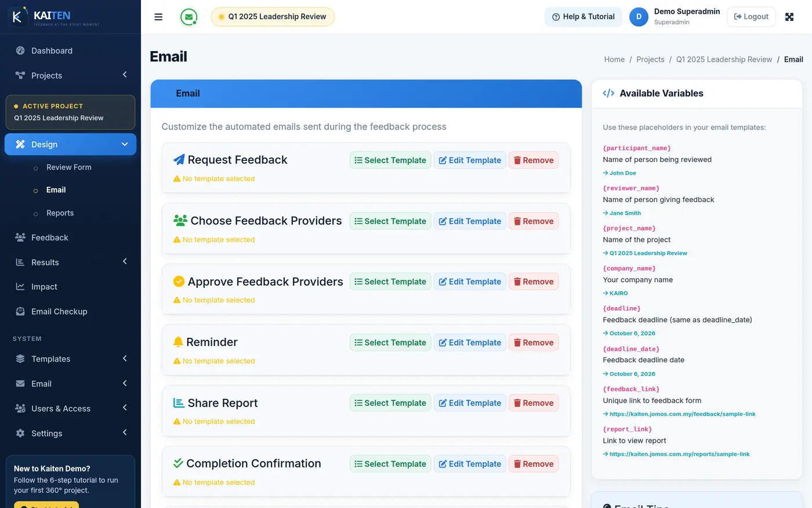Image resolution: width=812 pixels, height=508 pixels.
Task: Click the Templates layers icon
Action: 20,359
